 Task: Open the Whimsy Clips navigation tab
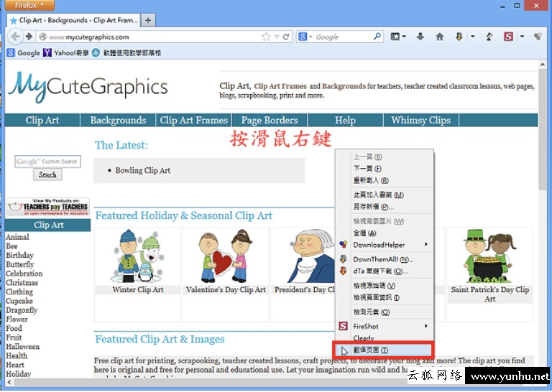421,120
